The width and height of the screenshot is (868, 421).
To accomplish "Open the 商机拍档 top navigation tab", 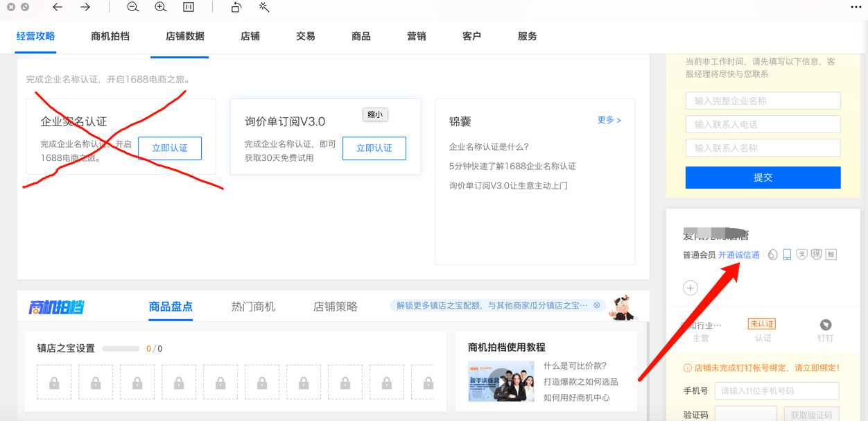I will (110, 36).
